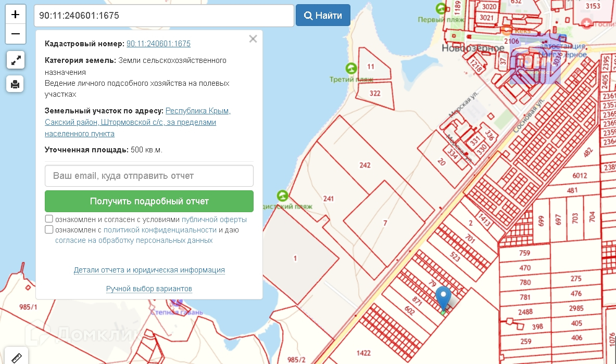Image resolution: width=616 pixels, height=364 pixels.
Task: Close the parcel info popup
Action: coord(253,39)
